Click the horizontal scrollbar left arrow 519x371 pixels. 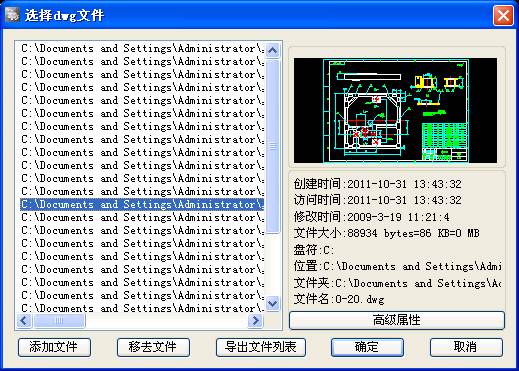click(24, 321)
